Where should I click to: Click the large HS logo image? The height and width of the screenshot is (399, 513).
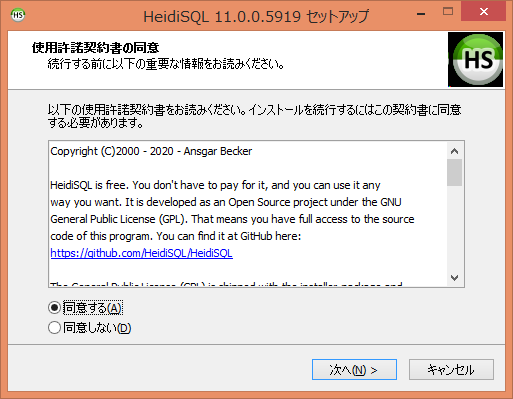(x=475, y=59)
